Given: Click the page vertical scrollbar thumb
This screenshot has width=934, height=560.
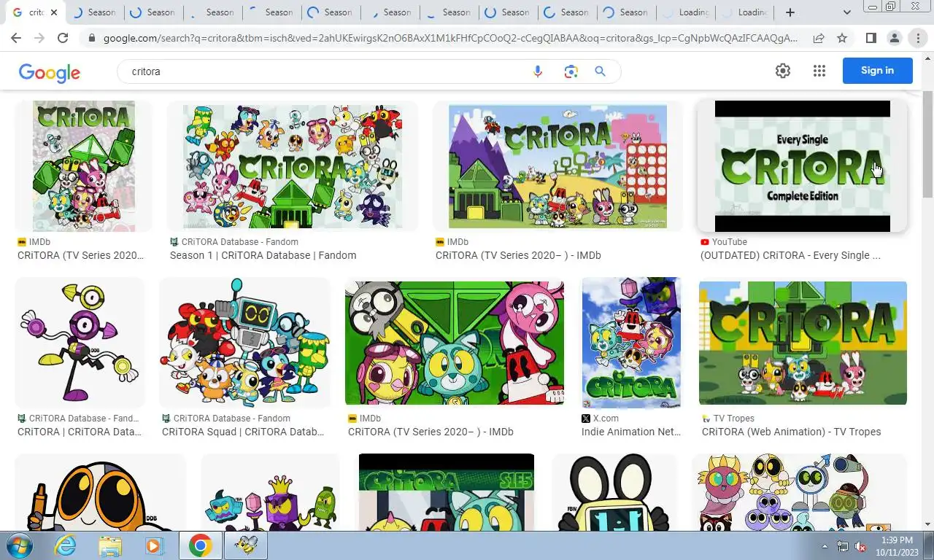Looking at the screenshot, I should (927, 144).
